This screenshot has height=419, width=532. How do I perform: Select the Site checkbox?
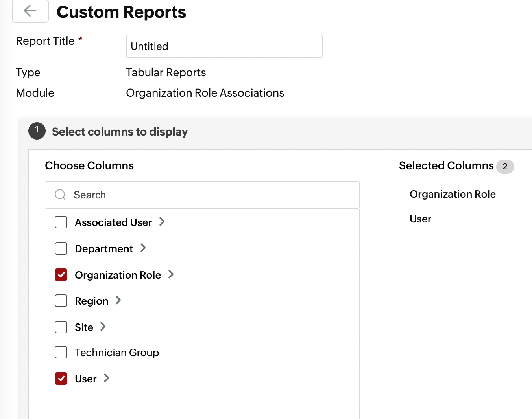click(61, 327)
